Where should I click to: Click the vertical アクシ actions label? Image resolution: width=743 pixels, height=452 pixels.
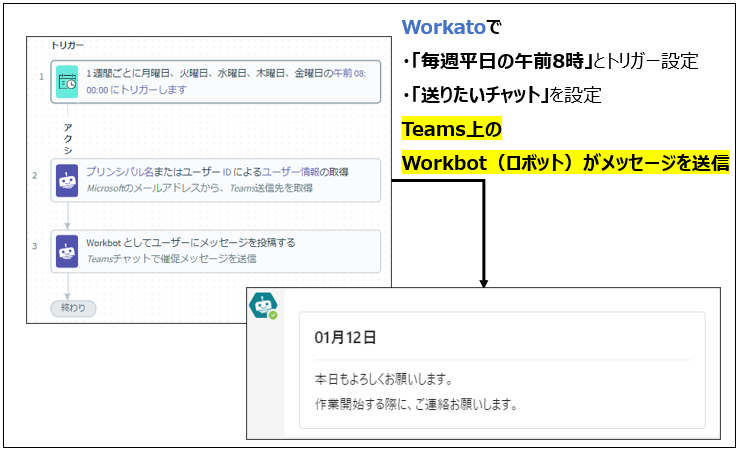click(x=68, y=139)
